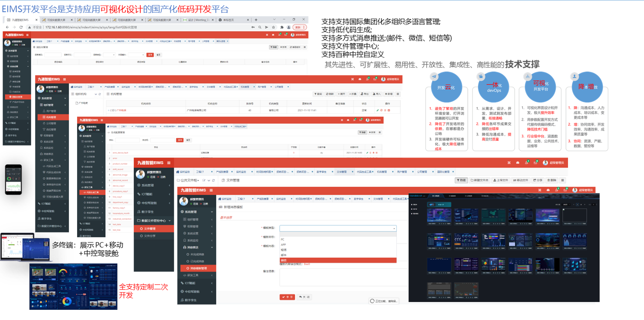This screenshot has height=320, width=644.
Task: Expand 数据文件管控中心 in 国际化管理 window sidebar
Action: point(18,142)
